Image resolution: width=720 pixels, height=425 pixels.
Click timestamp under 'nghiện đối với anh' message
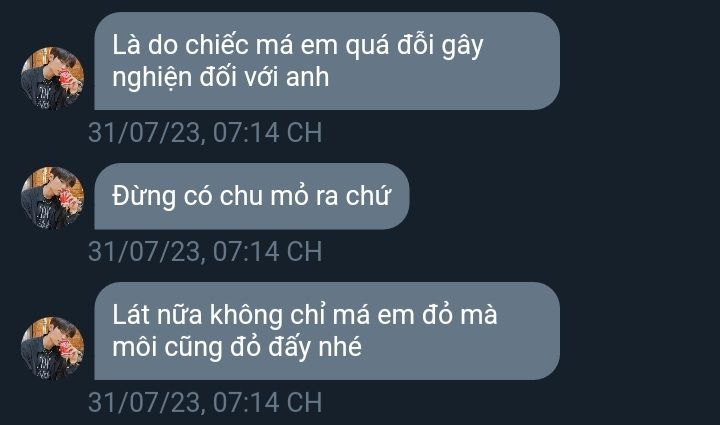click(205, 133)
